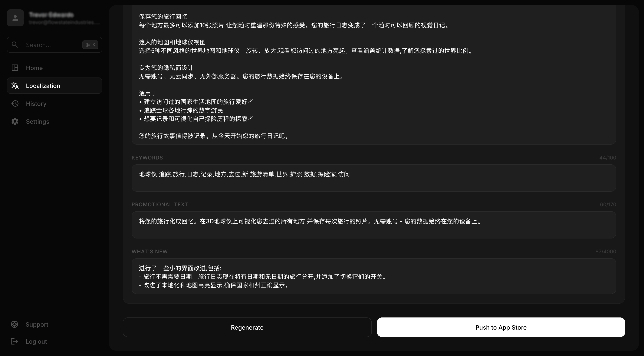Click the search magnifier icon
Screen dimensions: 644x356
[x=15, y=44]
